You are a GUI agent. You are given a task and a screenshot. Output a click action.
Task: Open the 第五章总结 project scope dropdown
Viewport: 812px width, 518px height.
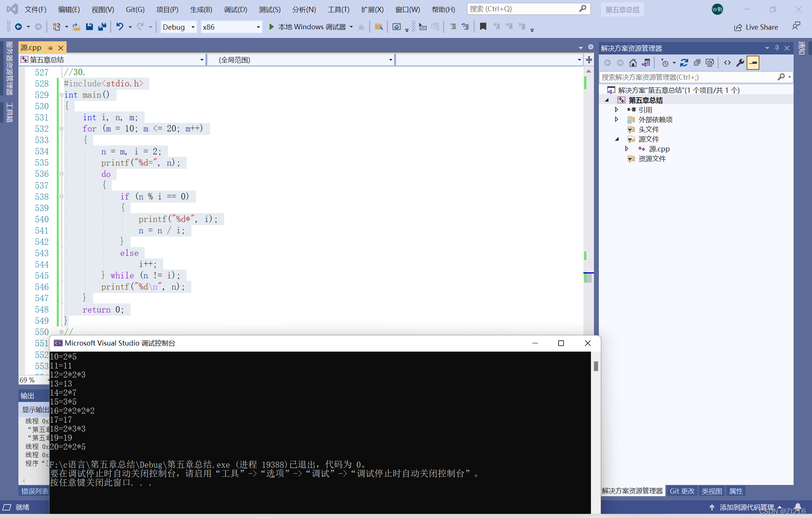(x=112, y=60)
